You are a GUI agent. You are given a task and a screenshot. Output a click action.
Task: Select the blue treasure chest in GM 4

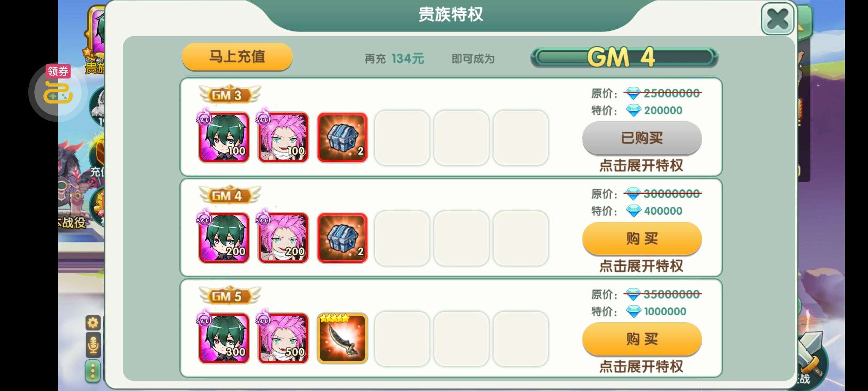[x=342, y=238]
